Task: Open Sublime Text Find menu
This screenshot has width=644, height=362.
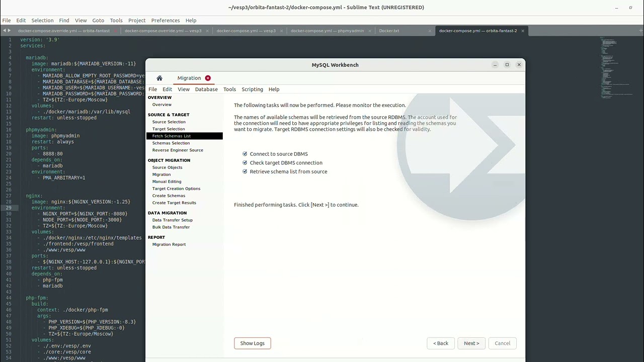Action: click(x=64, y=21)
